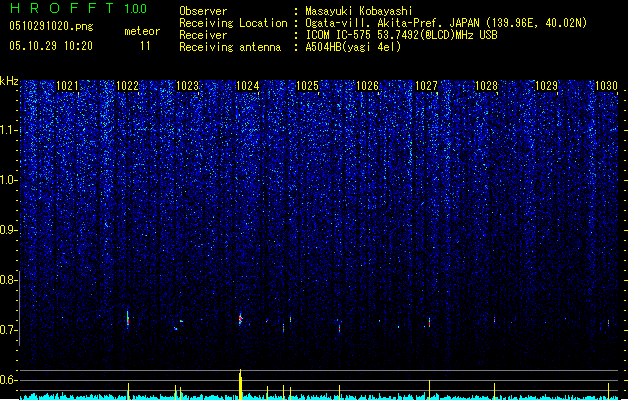Click the 1.0 frequency axis label
Viewport: 629px width, 400px height.
tap(8, 180)
